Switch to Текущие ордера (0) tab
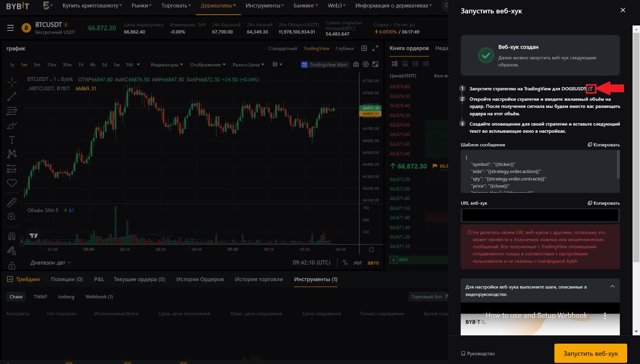 139,279
